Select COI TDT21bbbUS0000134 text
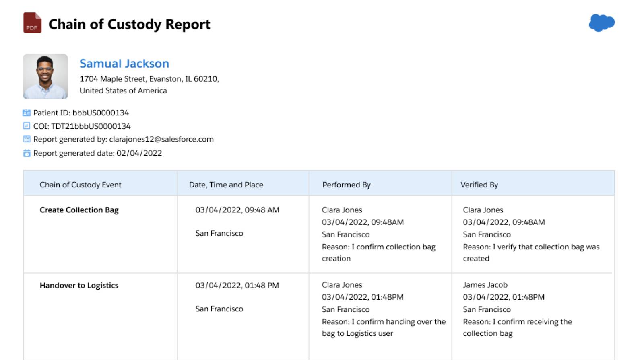Viewport: 644px width, 362px height. tap(82, 126)
